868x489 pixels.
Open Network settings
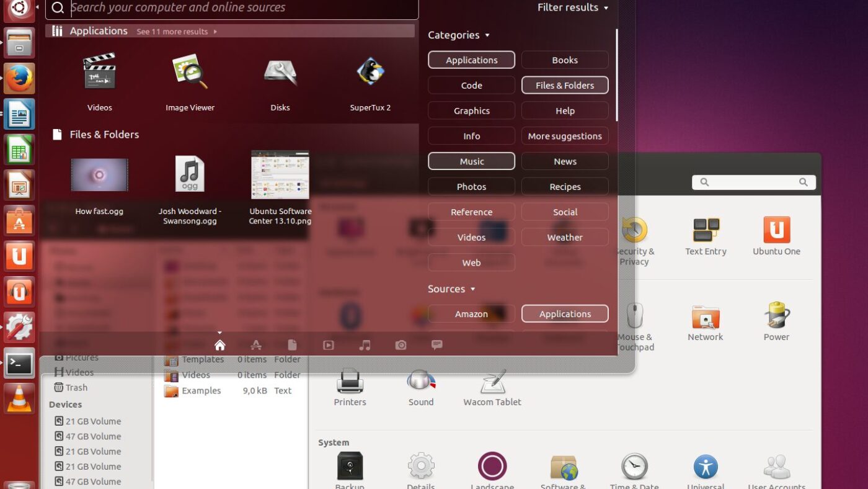(706, 323)
